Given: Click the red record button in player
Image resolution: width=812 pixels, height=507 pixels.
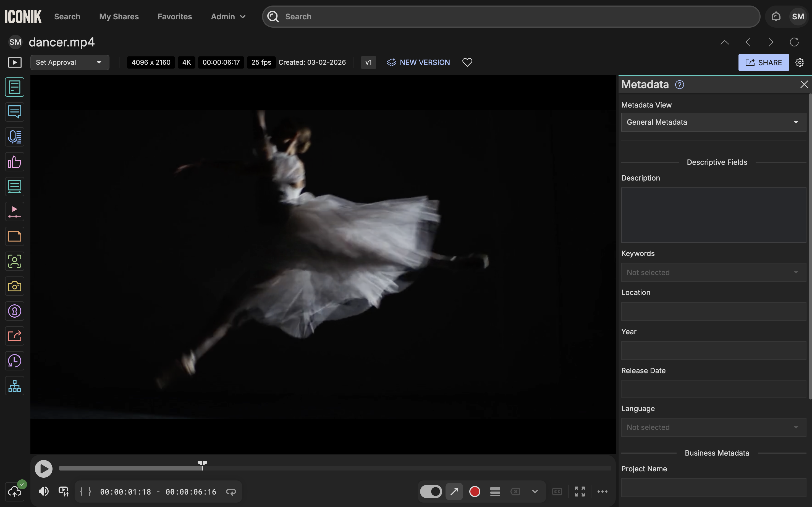Looking at the screenshot, I should (x=475, y=492).
